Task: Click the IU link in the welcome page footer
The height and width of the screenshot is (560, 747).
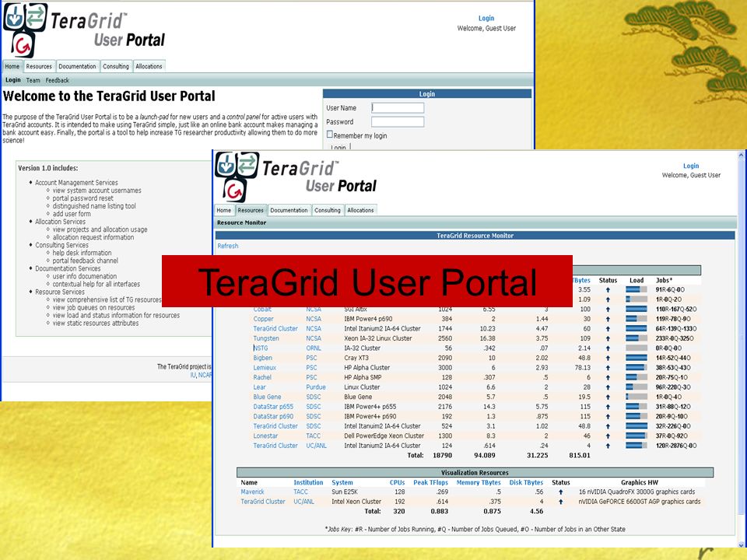Action: coord(193,375)
